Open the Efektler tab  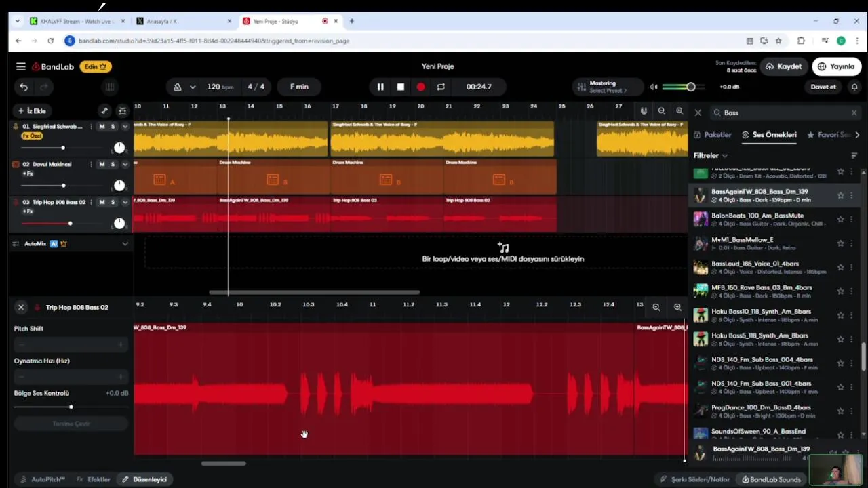pyautogui.click(x=94, y=479)
